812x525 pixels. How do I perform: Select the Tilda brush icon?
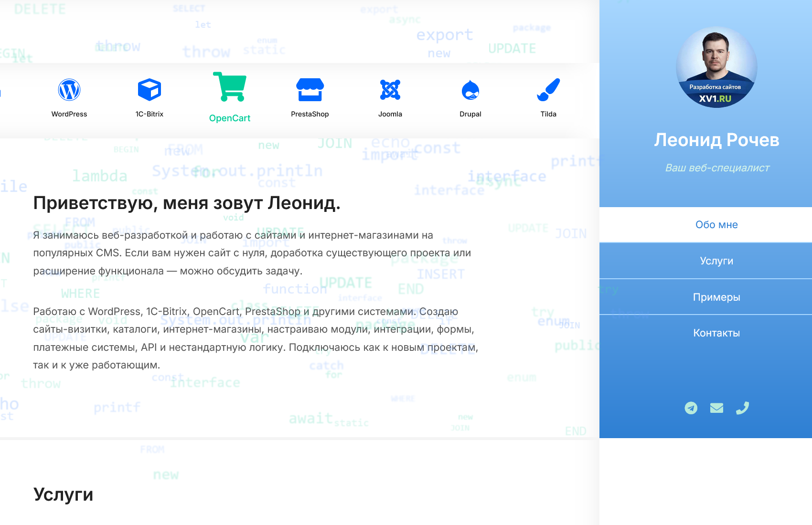click(548, 89)
